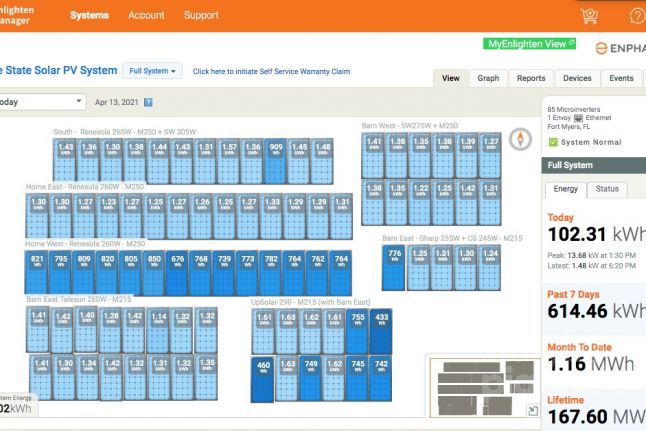Click the help question mark icon
The image size is (646, 431).
[x=637, y=16]
